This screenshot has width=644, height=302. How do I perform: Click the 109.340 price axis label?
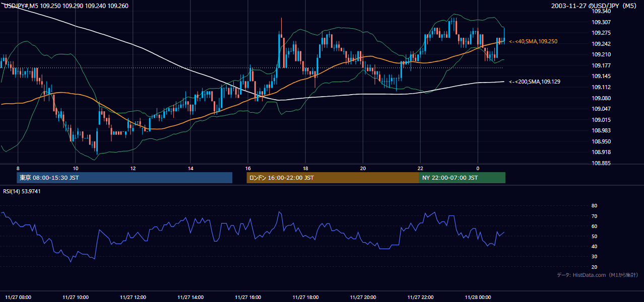(601, 11)
